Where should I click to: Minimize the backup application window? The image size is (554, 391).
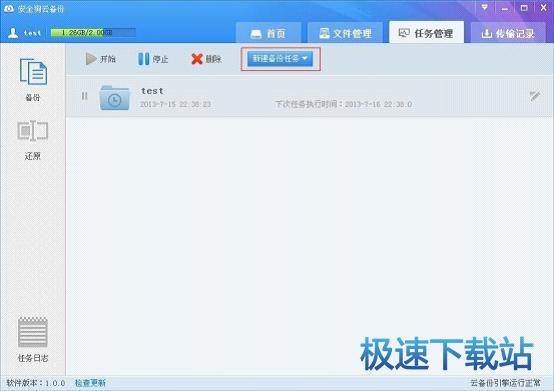(505, 8)
